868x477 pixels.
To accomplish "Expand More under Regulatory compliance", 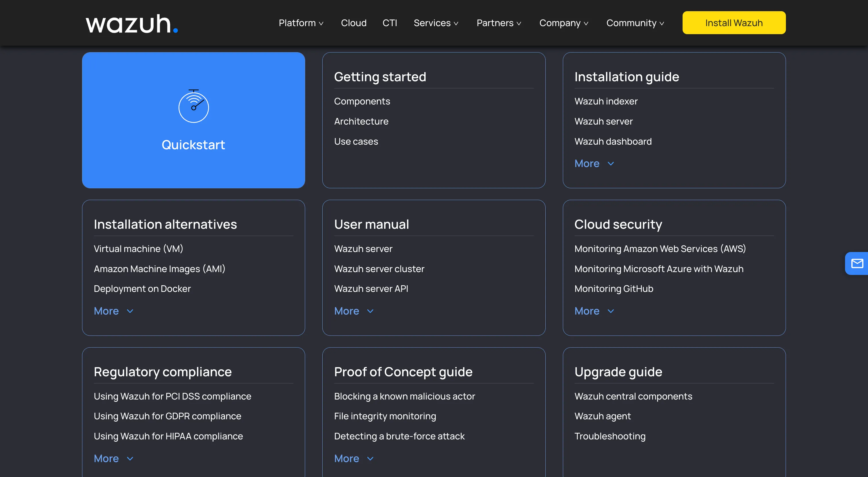I will [114, 459].
